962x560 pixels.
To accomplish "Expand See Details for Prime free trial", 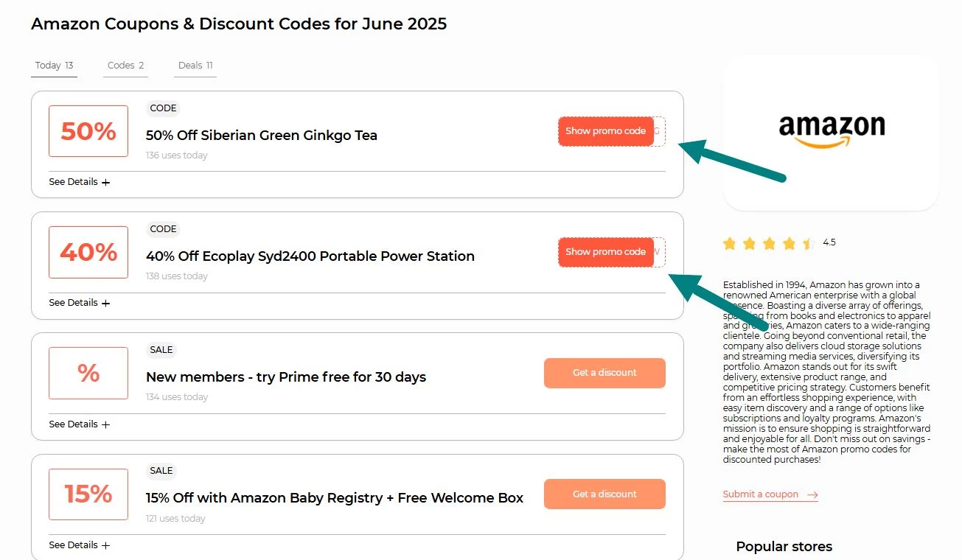I will [x=79, y=424].
